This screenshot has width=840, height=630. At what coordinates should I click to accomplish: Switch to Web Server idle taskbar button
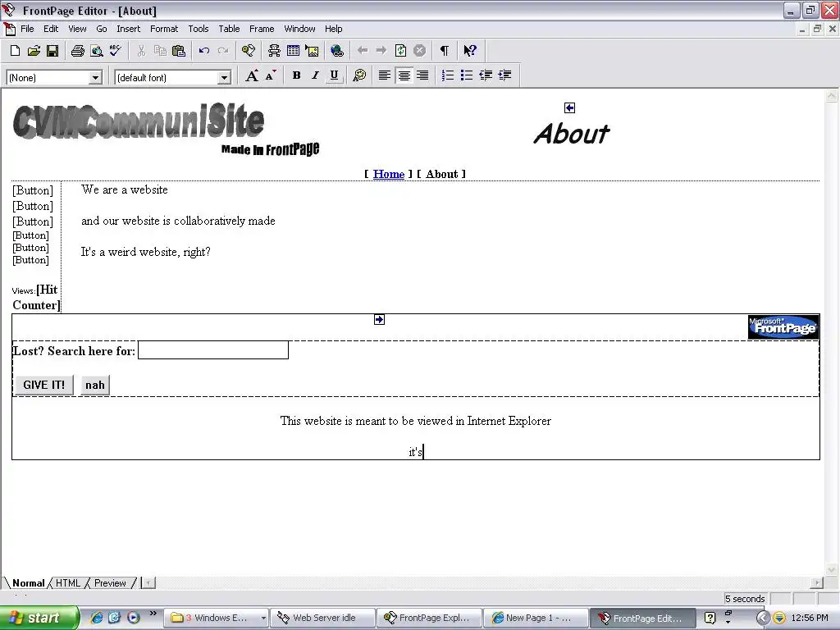[322, 619]
